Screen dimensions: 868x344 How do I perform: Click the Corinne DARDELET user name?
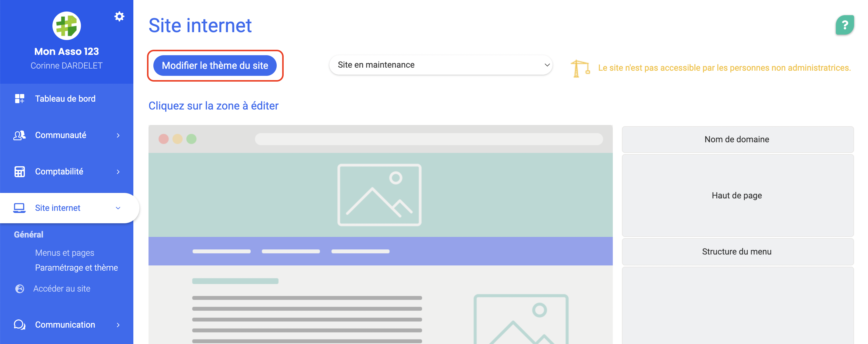click(67, 66)
